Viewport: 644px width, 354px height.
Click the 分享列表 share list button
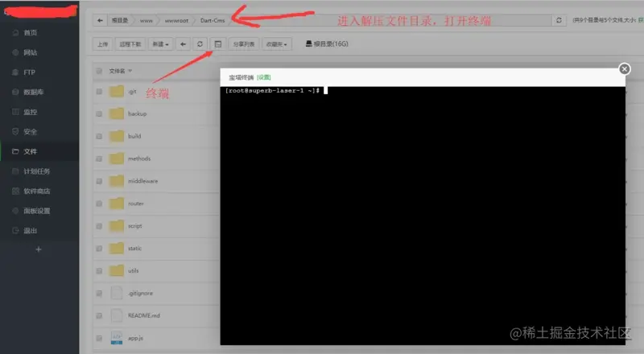(244, 44)
